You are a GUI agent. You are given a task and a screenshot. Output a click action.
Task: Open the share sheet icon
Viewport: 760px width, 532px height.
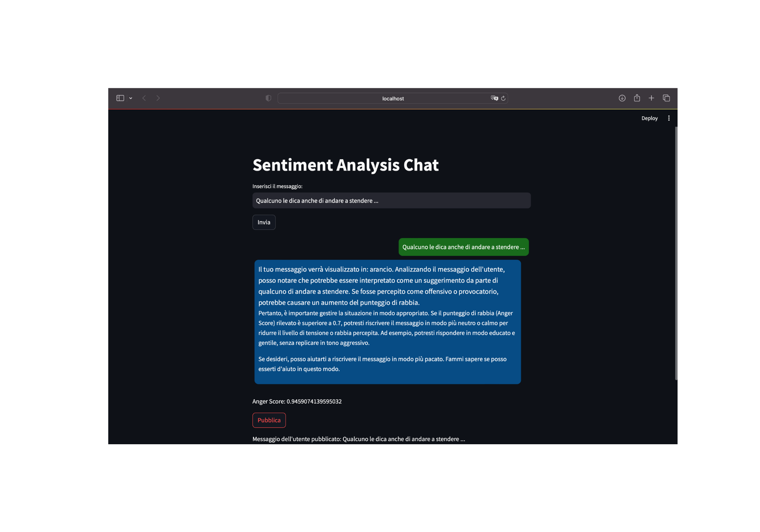click(x=637, y=98)
